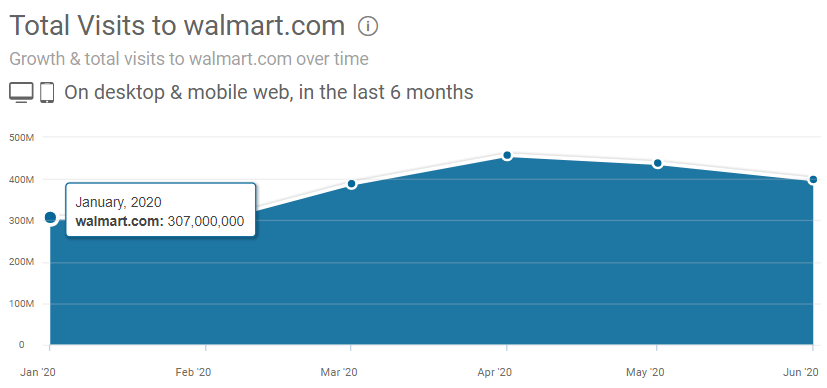This screenshot has height=388, width=827.
Task: Select the January 2020 data point
Action: tap(51, 217)
